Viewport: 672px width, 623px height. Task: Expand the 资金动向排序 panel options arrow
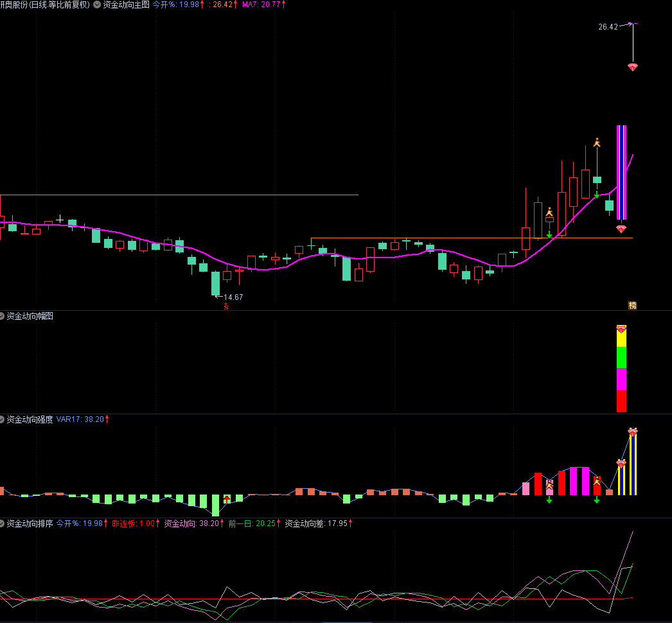(2, 523)
